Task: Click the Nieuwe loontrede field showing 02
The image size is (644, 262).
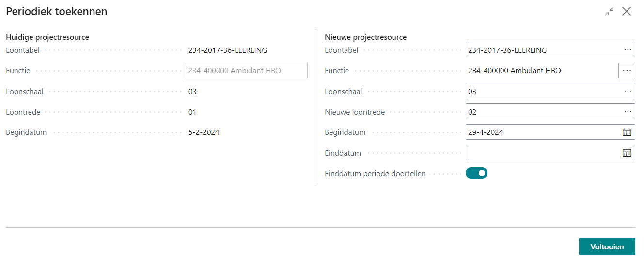Action: click(543, 112)
